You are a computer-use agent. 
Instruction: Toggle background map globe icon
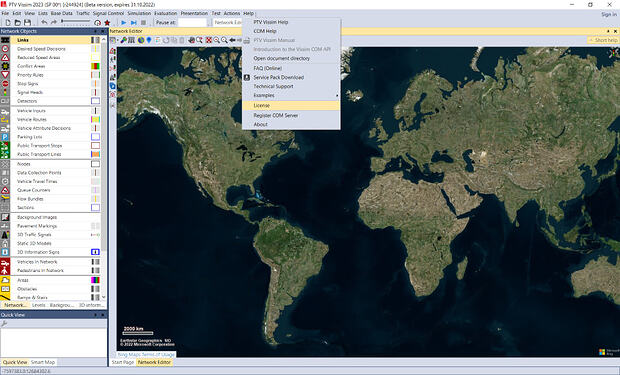[x=141, y=40]
